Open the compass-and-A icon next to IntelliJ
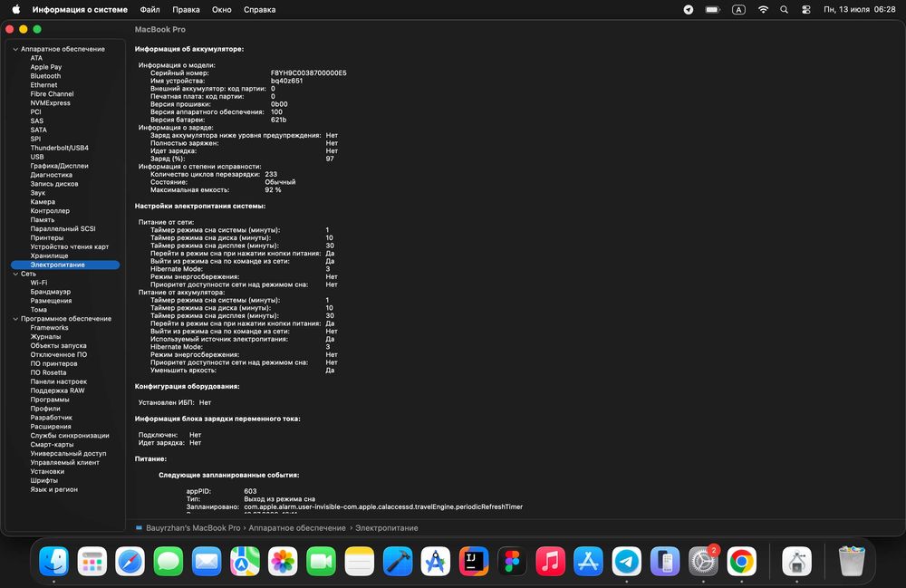906x588 pixels. (x=436, y=561)
